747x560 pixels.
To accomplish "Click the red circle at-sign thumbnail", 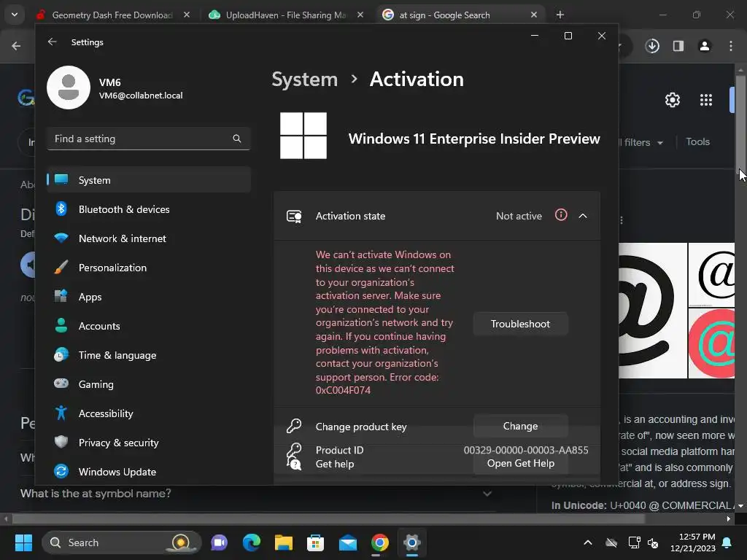I will coord(712,343).
